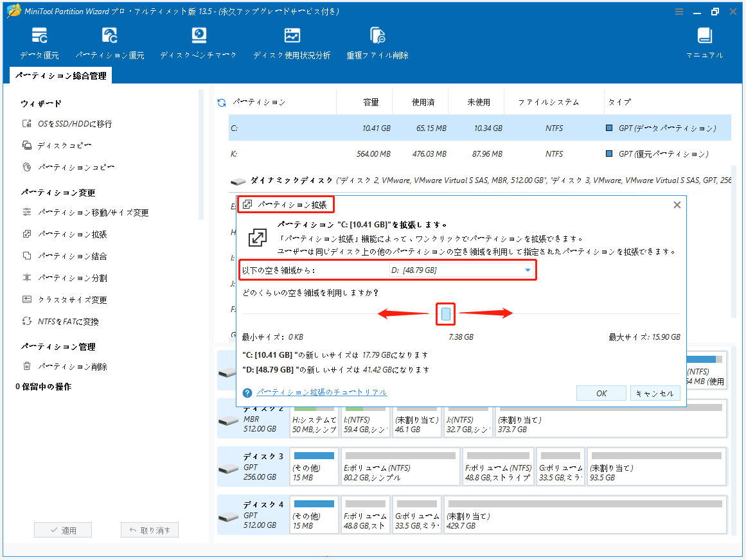
Task: Open the Manual
Action: (705, 44)
